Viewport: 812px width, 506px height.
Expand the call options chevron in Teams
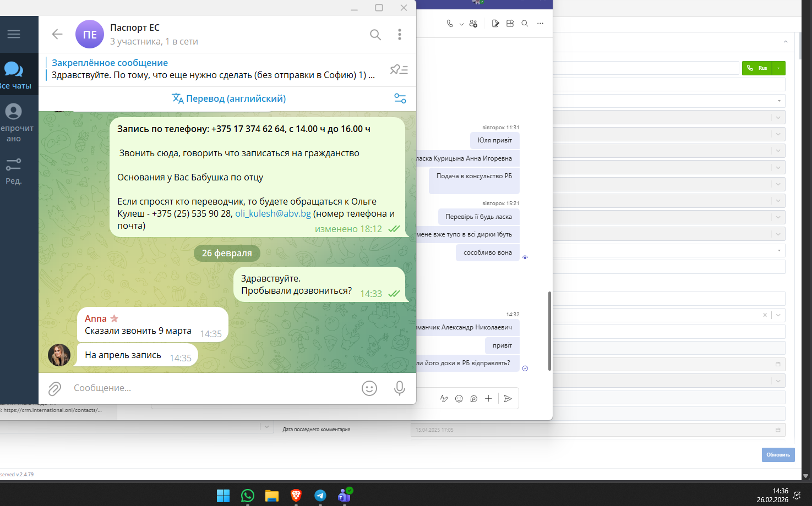461,24
